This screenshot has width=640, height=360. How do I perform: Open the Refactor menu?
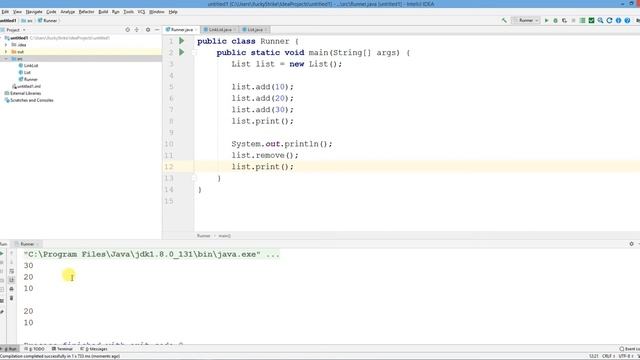pyautogui.click(x=87, y=12)
